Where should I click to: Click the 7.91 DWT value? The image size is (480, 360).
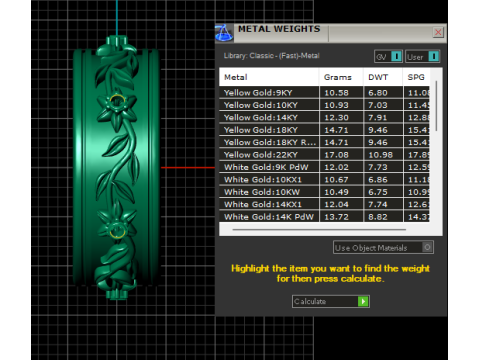point(378,117)
